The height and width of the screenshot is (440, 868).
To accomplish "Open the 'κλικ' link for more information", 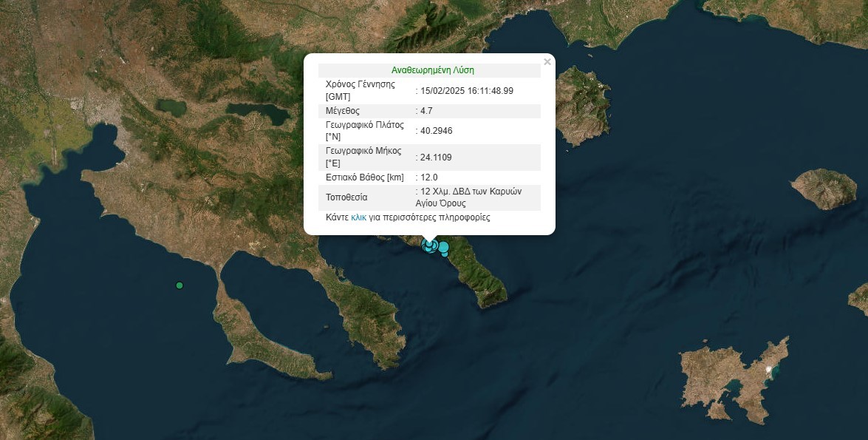I will pyautogui.click(x=359, y=218).
